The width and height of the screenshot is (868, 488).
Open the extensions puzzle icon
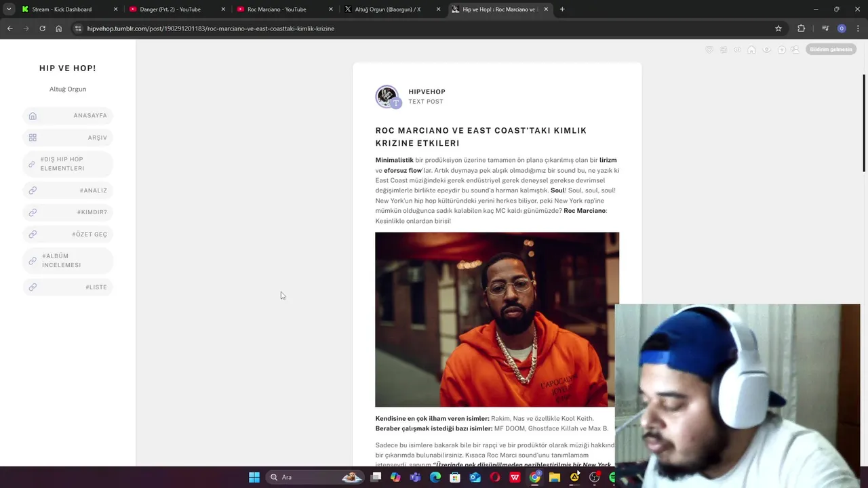802,28
